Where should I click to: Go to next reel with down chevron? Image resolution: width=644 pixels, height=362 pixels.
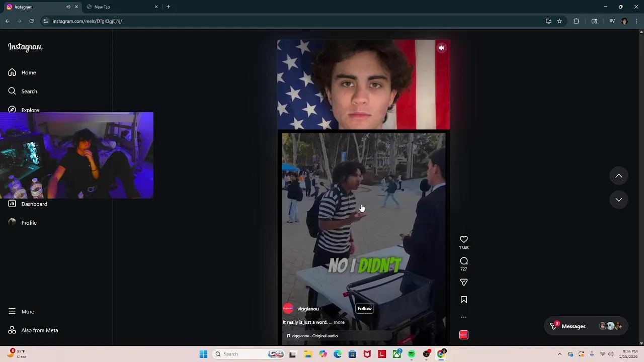pos(619,200)
